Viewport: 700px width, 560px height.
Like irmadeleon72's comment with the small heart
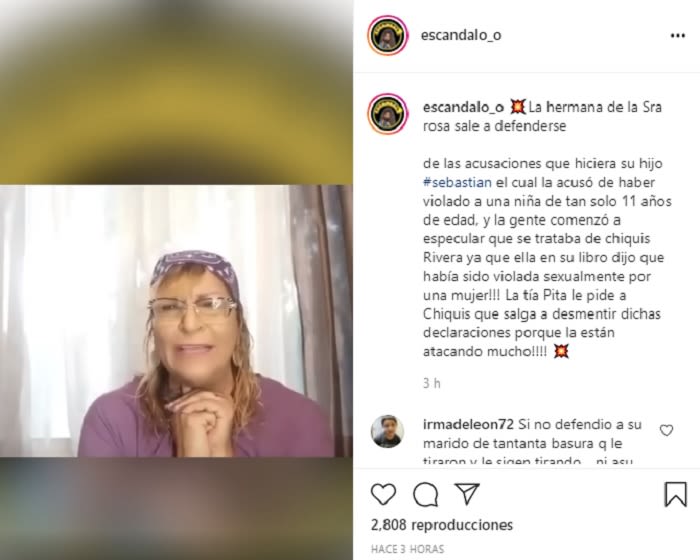[666, 430]
